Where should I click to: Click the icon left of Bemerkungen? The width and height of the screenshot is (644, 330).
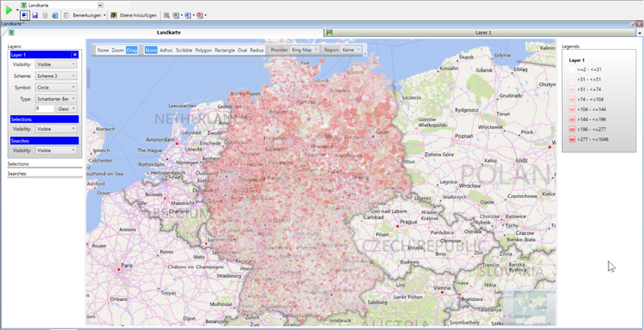click(65, 15)
